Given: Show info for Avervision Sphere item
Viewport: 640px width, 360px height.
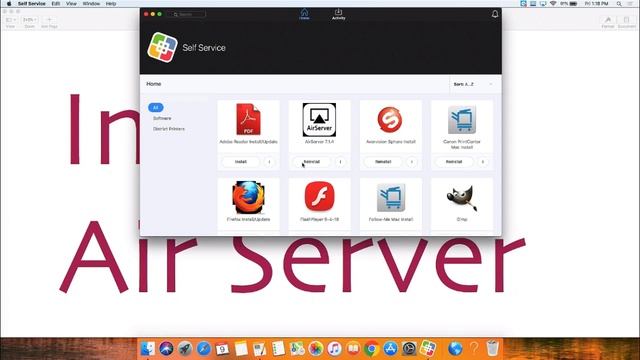Looking at the screenshot, I should click(411, 162).
